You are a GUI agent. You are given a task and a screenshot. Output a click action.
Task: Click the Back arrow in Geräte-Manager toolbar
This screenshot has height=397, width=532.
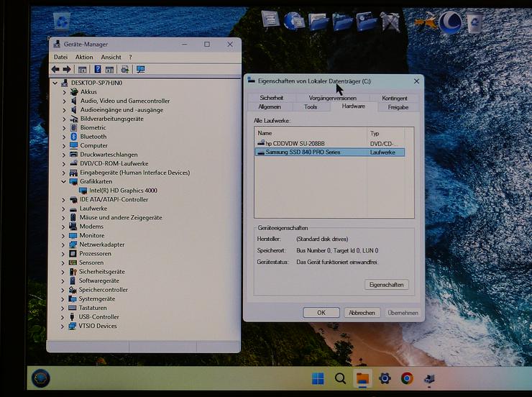(55, 70)
